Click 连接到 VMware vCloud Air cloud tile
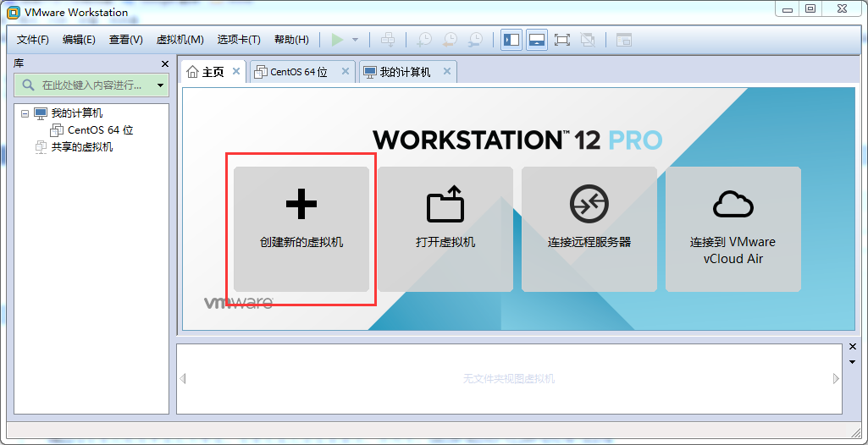Image resolution: width=868 pixels, height=445 pixels. [733, 228]
